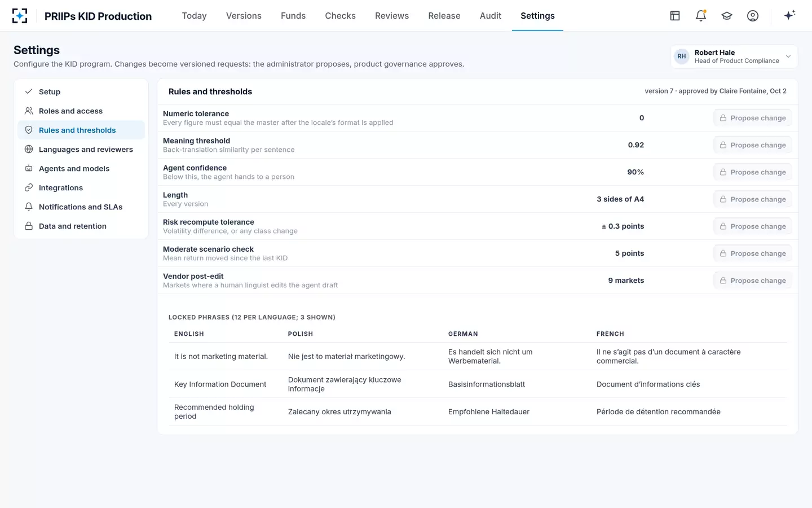Open the notifications bell in the header
812x508 pixels.
pos(701,16)
